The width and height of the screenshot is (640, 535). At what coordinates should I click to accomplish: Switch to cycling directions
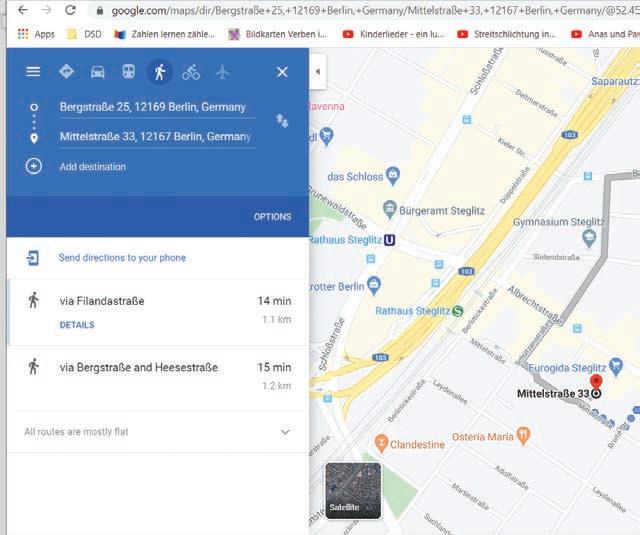pos(191,72)
